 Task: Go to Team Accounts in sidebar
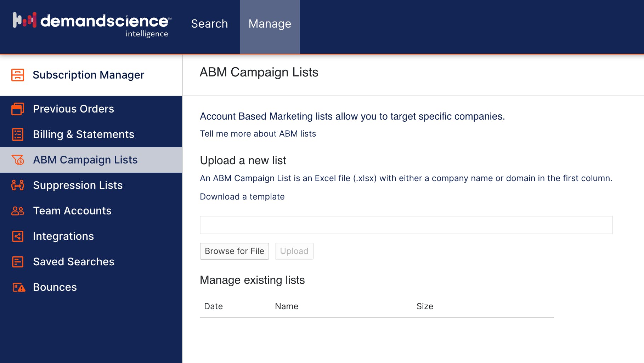pyautogui.click(x=72, y=211)
